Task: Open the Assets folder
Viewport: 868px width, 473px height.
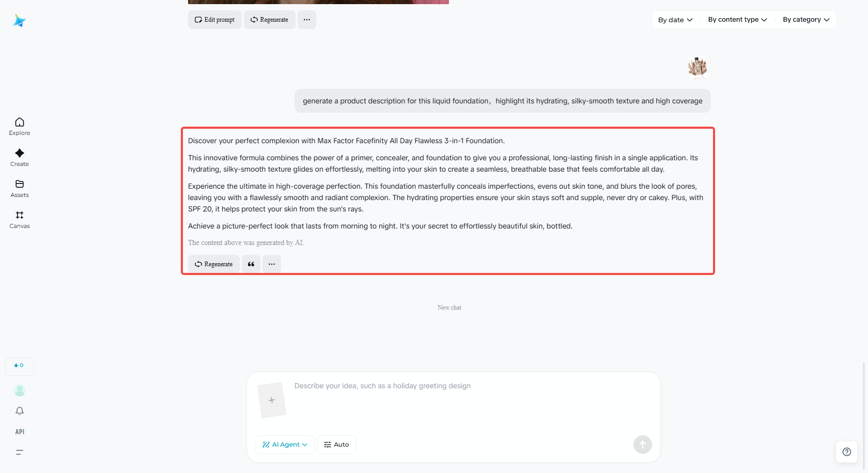Action: click(20, 188)
